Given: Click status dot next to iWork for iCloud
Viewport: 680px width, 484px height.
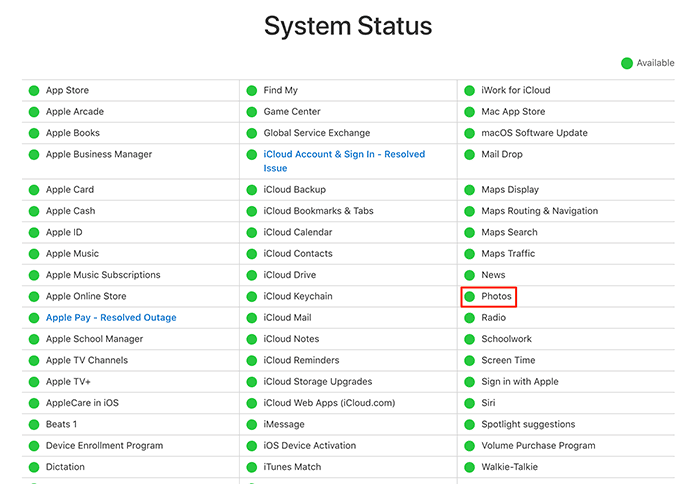Looking at the screenshot, I should tap(469, 91).
